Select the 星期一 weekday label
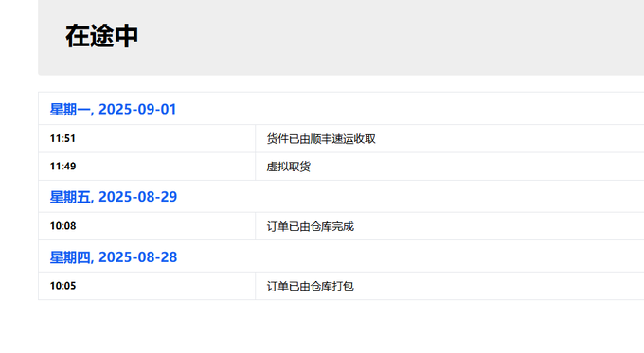This screenshot has width=644, height=353. [x=70, y=109]
